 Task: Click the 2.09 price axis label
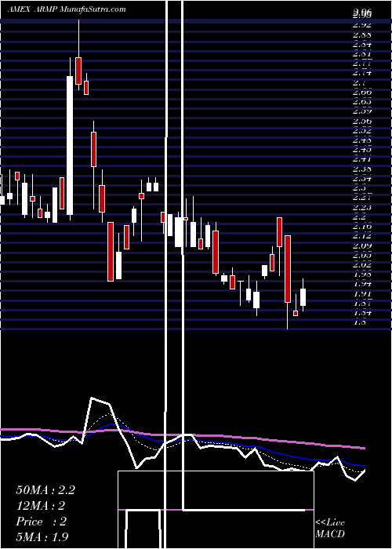pos(362,245)
